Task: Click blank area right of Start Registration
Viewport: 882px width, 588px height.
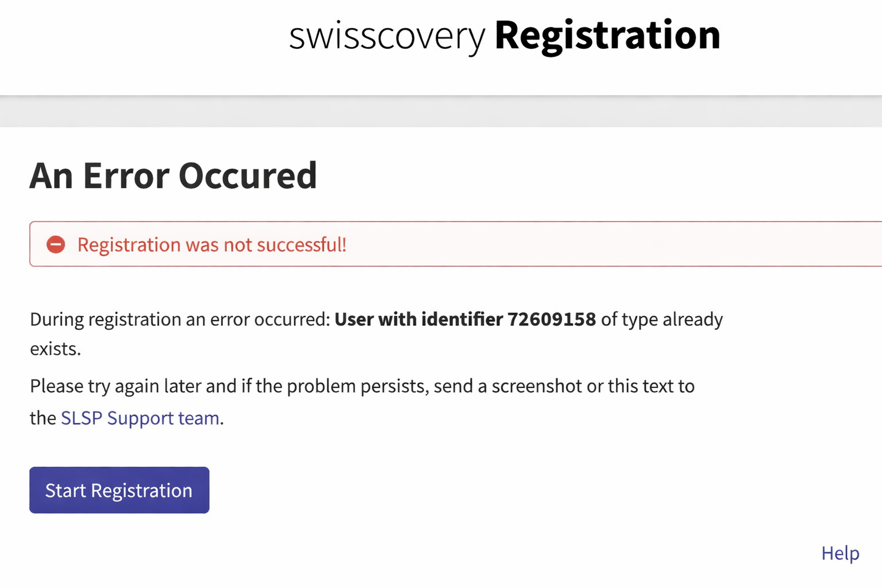Action: coord(470,490)
